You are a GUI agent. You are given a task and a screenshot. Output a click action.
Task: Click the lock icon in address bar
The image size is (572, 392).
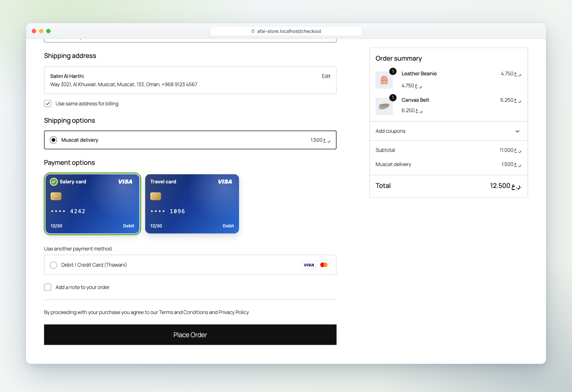click(x=253, y=31)
